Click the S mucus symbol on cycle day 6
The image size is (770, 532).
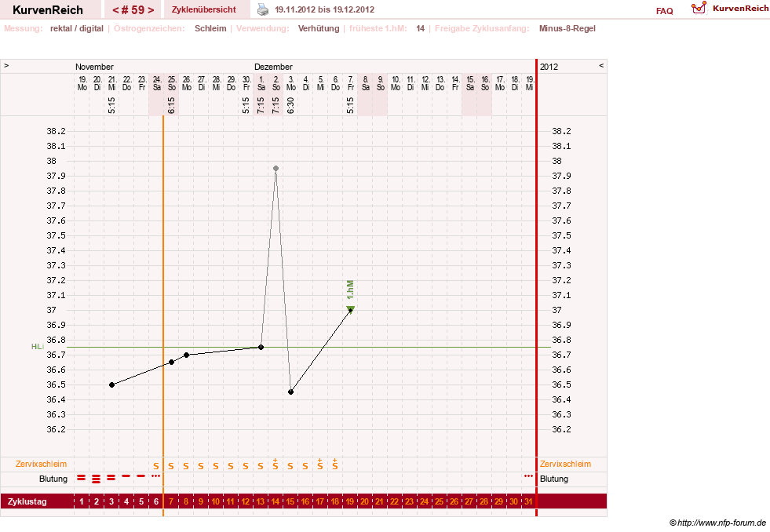(156, 466)
